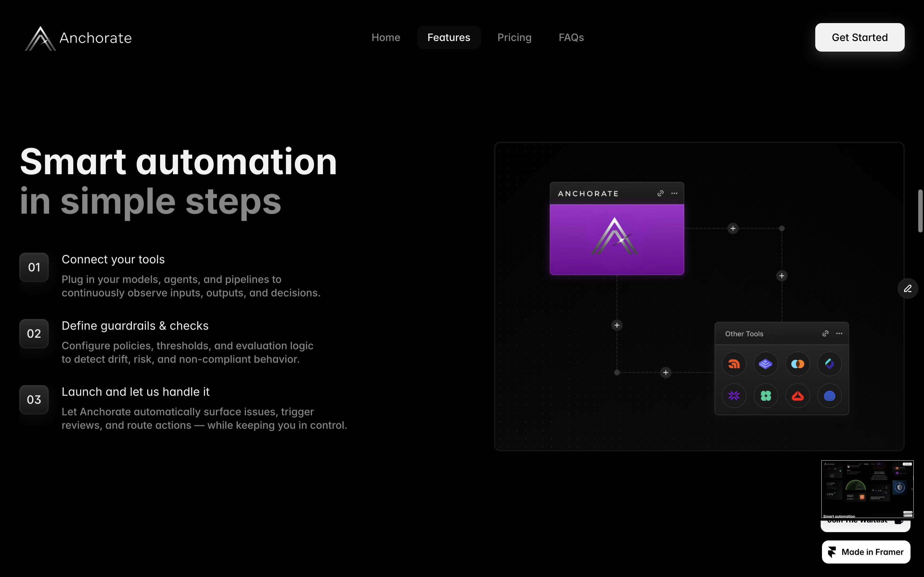
Task: Click the Anchorate logo in the top navigation
Action: click(x=78, y=38)
